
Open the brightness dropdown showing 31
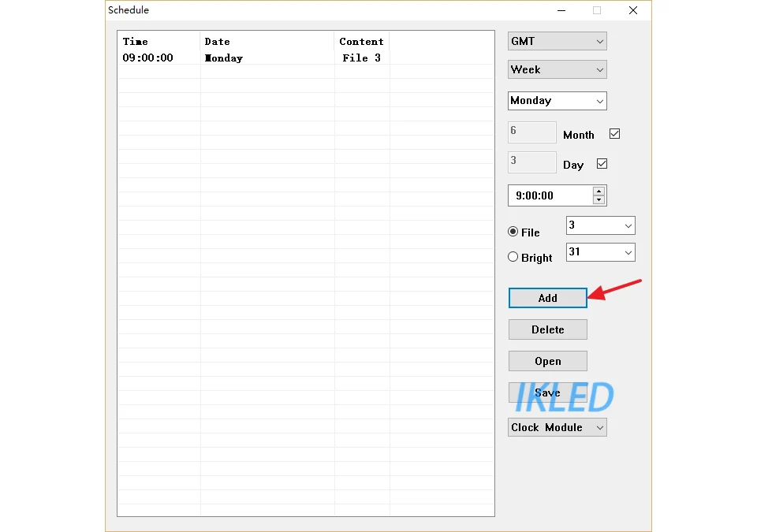coord(601,252)
